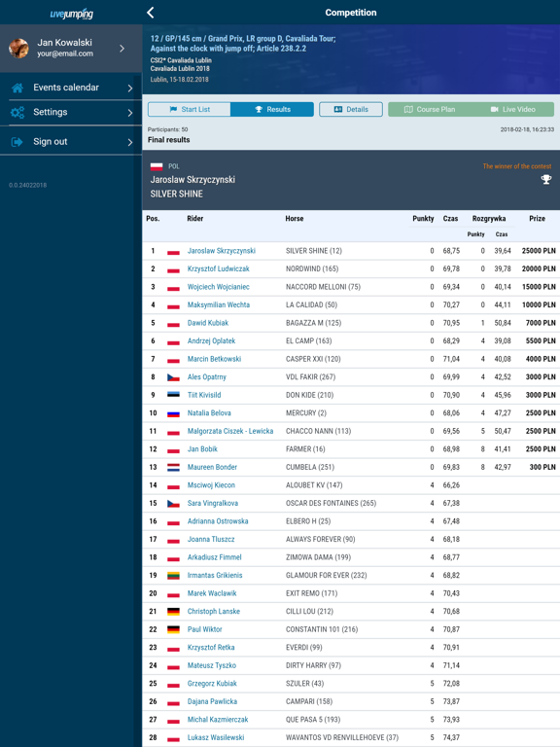This screenshot has height=747, width=560.
Task: Open the Live Video button
Action: [513, 109]
